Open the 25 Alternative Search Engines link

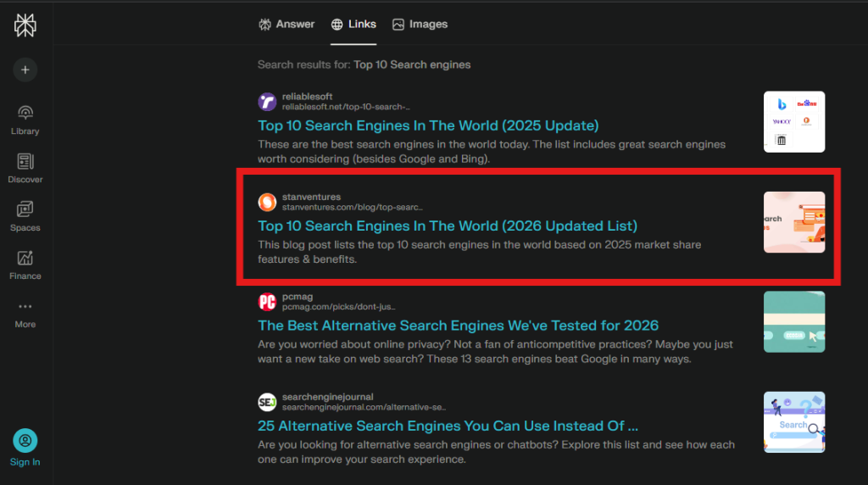pyautogui.click(x=448, y=426)
